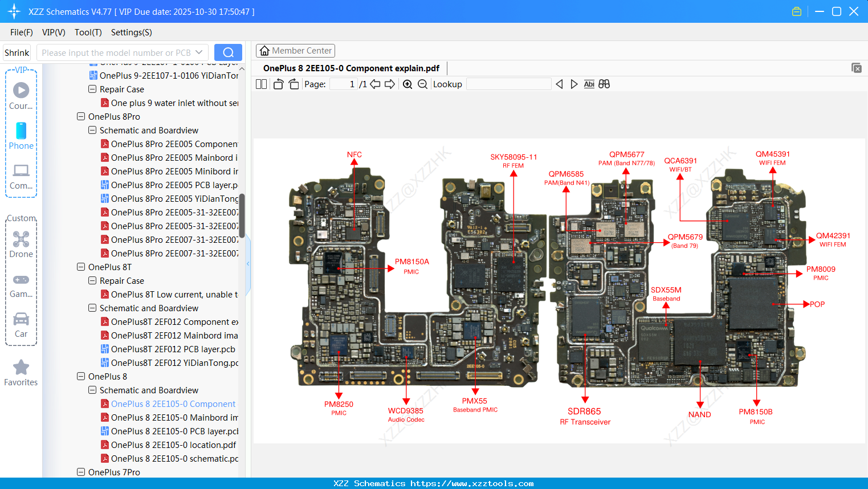This screenshot has height=489, width=868.
Task: Zoom in on the PDF page
Action: pos(407,84)
